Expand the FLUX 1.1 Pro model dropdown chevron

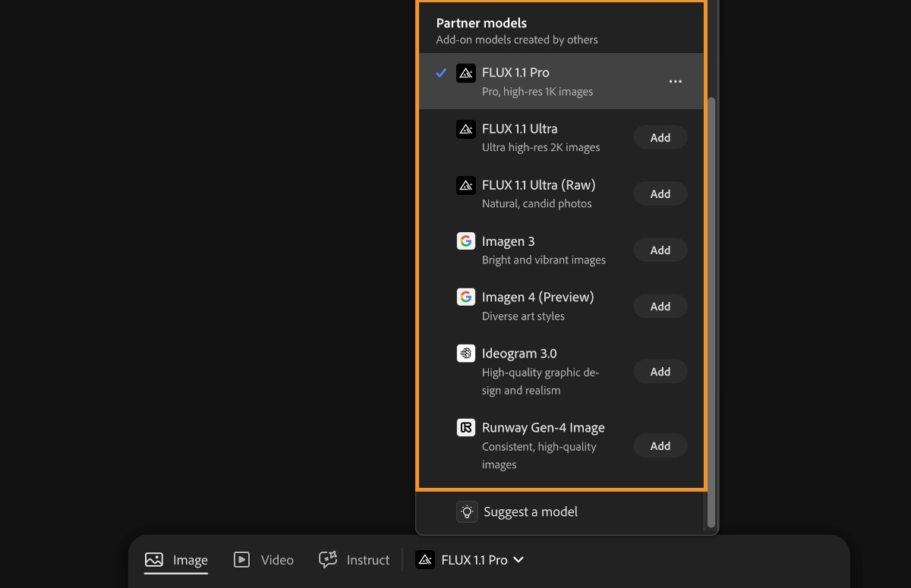pyautogui.click(x=519, y=560)
